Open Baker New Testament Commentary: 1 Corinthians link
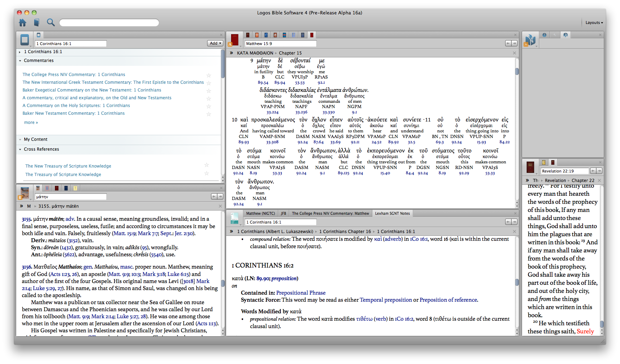This screenshot has width=620, height=364. click(x=74, y=113)
